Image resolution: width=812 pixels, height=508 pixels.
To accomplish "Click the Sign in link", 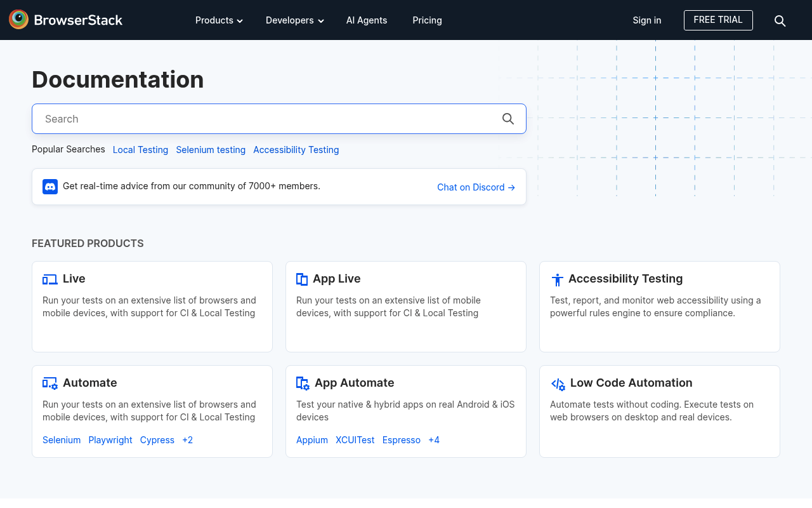I will (647, 20).
